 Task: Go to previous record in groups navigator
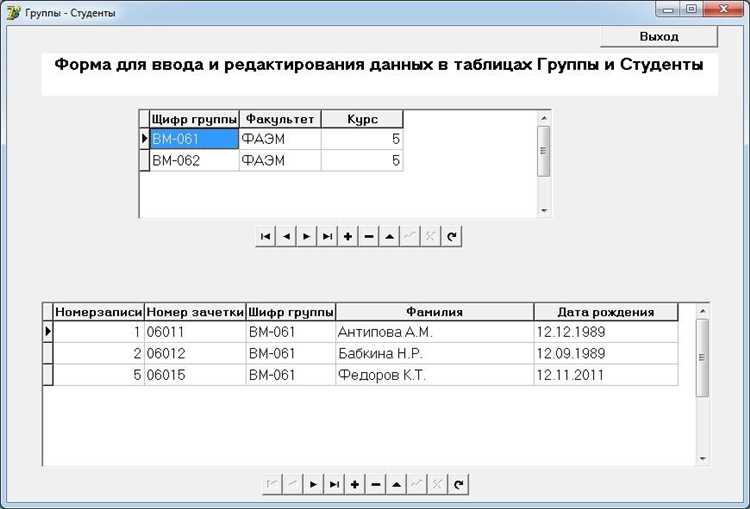[287, 236]
